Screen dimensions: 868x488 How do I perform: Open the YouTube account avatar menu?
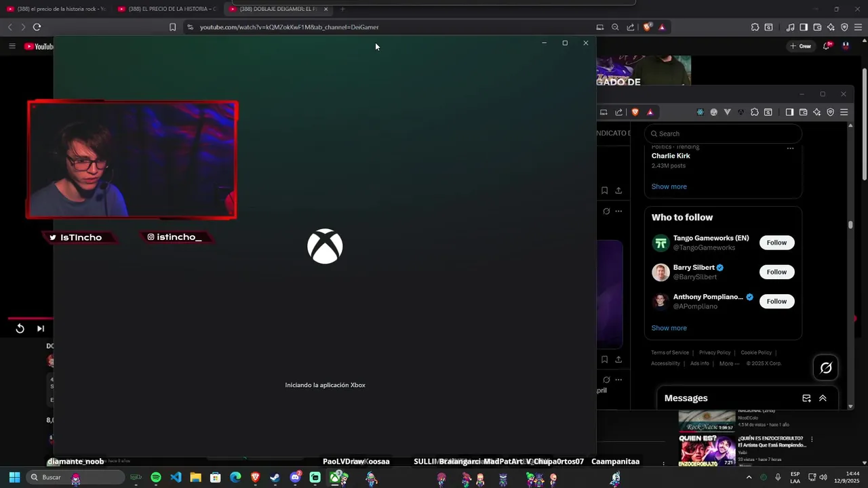coord(846,45)
